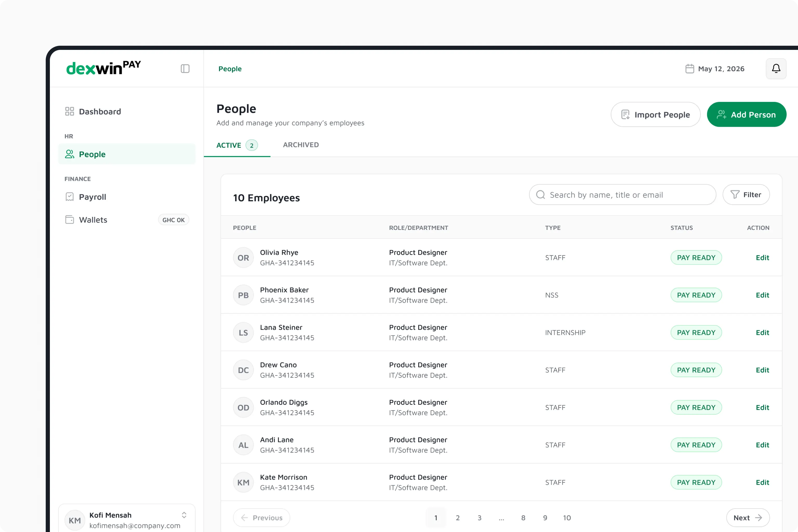Switch to the ARCHIVED tab
The height and width of the screenshot is (532, 798).
coord(301,145)
